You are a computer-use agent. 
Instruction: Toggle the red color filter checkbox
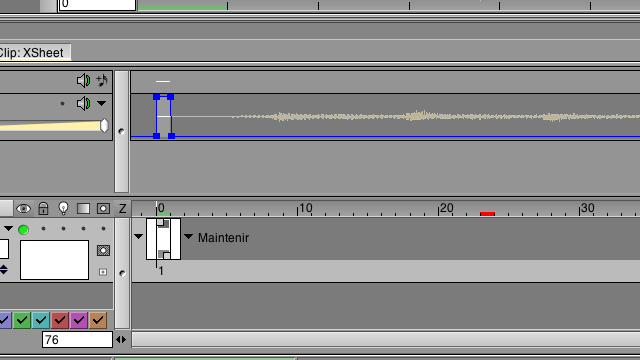click(x=60, y=320)
